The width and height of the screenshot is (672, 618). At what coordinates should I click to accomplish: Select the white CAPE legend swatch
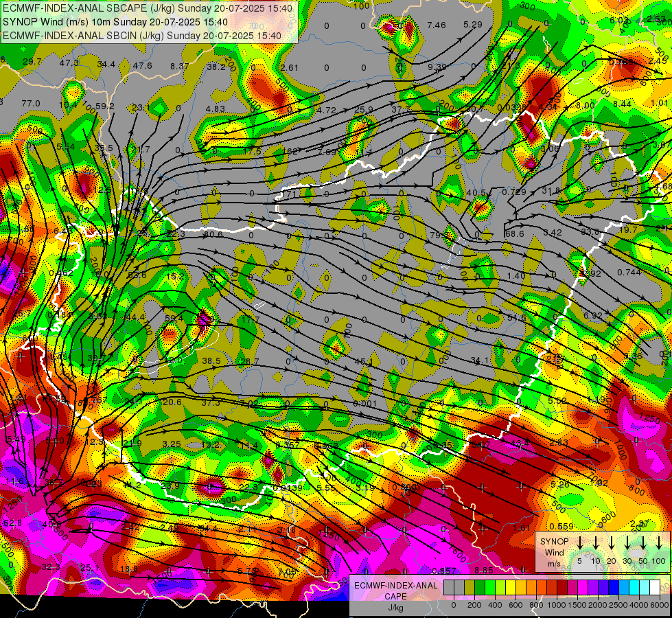tap(654, 587)
